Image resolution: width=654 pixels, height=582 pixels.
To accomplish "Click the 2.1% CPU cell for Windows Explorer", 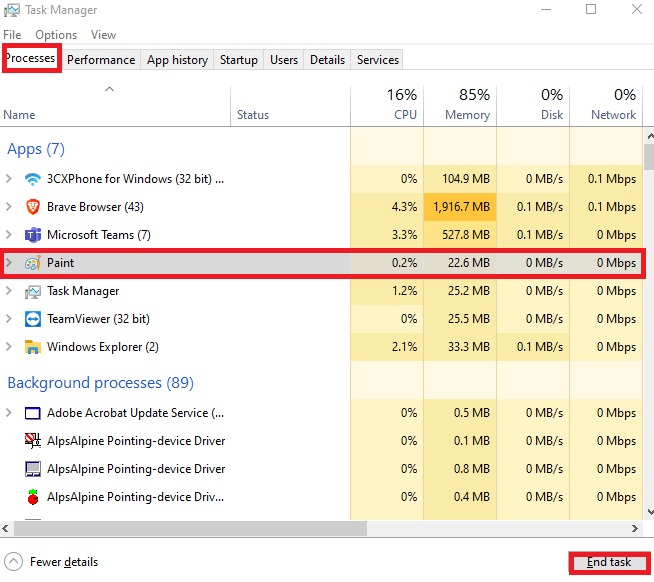I will (387, 347).
